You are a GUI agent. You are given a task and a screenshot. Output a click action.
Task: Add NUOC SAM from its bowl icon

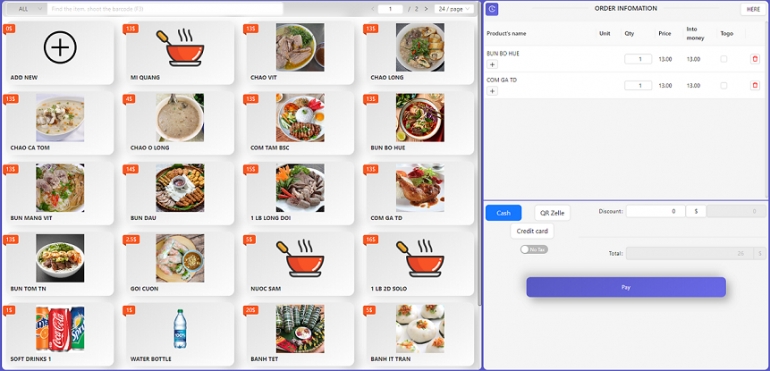point(300,258)
